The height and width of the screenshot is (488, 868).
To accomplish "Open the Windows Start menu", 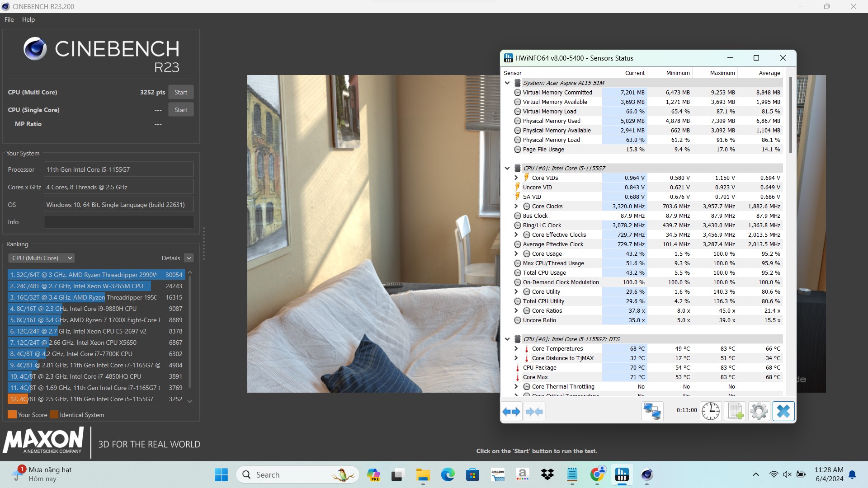I will pyautogui.click(x=221, y=474).
